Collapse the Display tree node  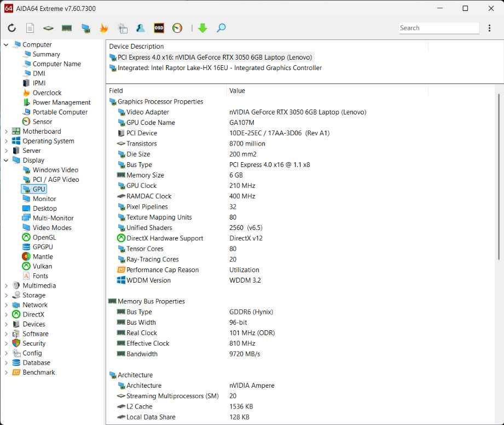point(6,160)
